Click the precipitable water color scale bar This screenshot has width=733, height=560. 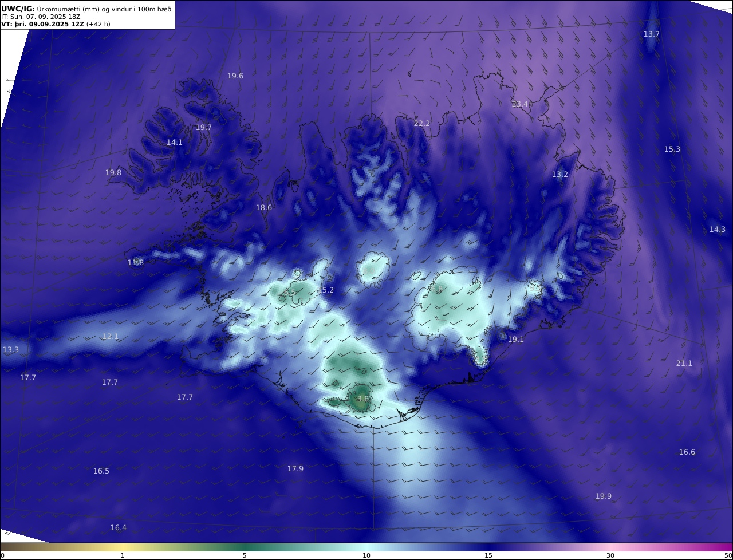[366, 547]
